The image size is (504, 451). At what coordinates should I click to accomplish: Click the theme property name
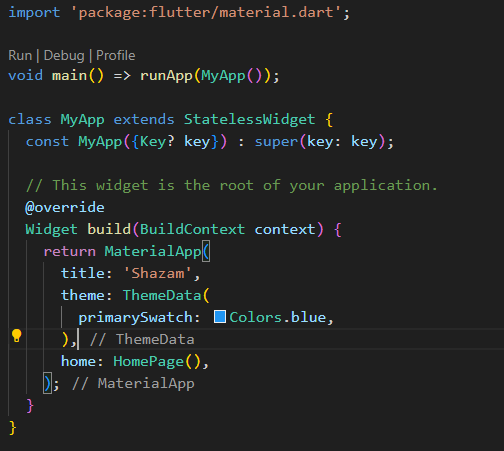[83, 295]
